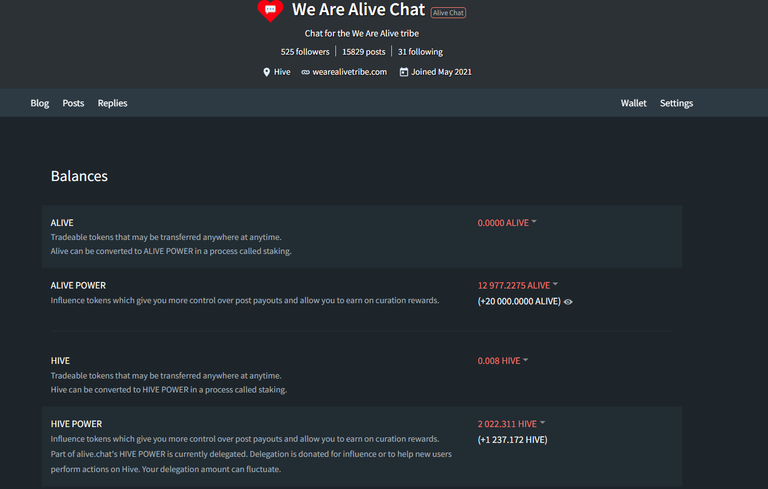Screen dimensions: 768x489
Task: Visit the wearealivetribe.com link
Action: click(x=349, y=72)
